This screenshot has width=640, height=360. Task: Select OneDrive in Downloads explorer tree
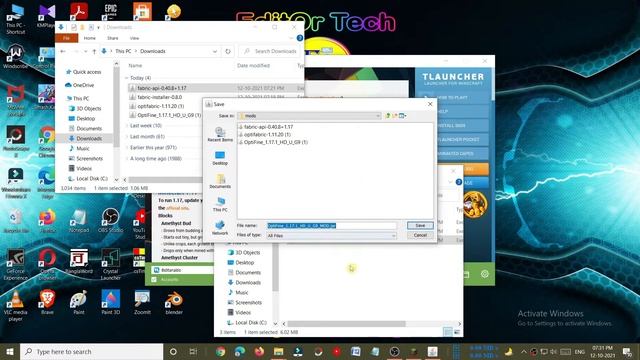click(x=80, y=85)
